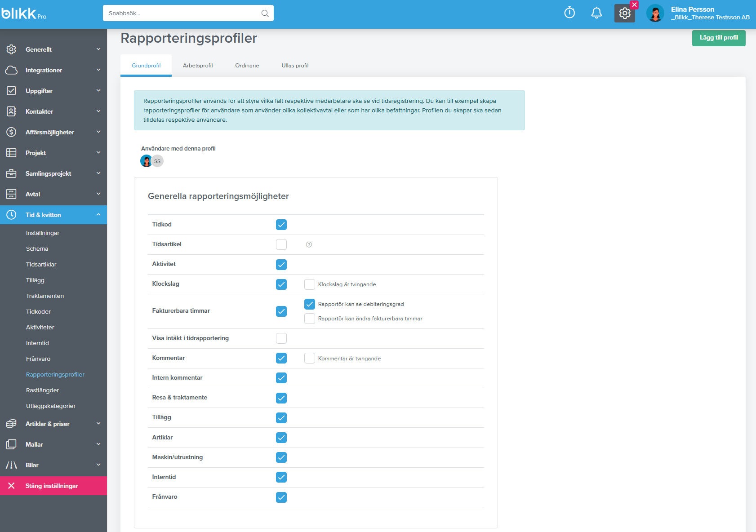The width and height of the screenshot is (756, 532).
Task: Click the Artiklar & priser coins icon
Action: click(11, 424)
